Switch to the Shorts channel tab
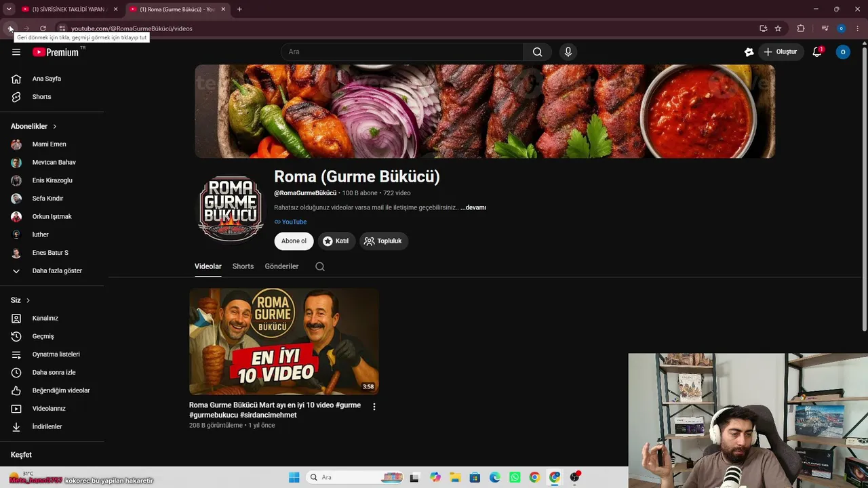Image resolution: width=868 pixels, height=488 pixels. coord(243,266)
